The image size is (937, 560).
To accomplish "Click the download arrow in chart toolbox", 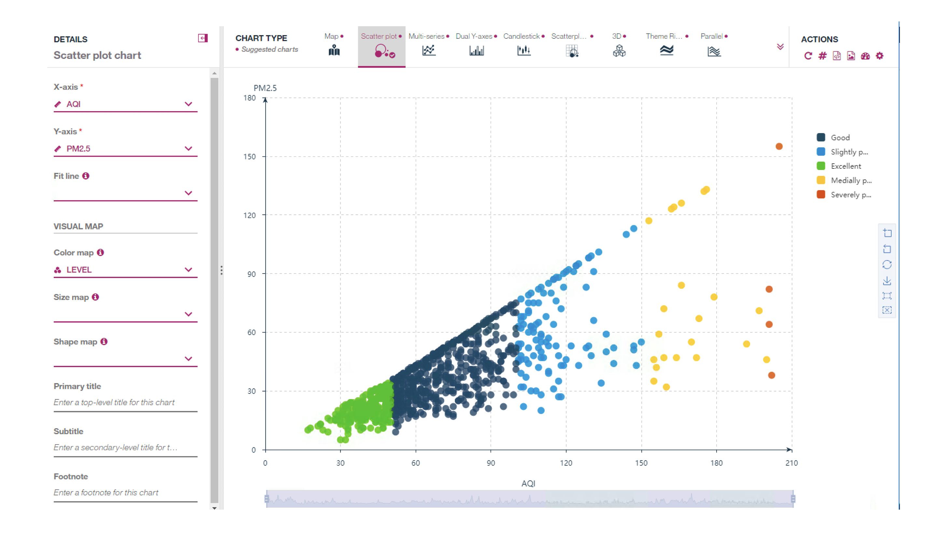I will [887, 281].
